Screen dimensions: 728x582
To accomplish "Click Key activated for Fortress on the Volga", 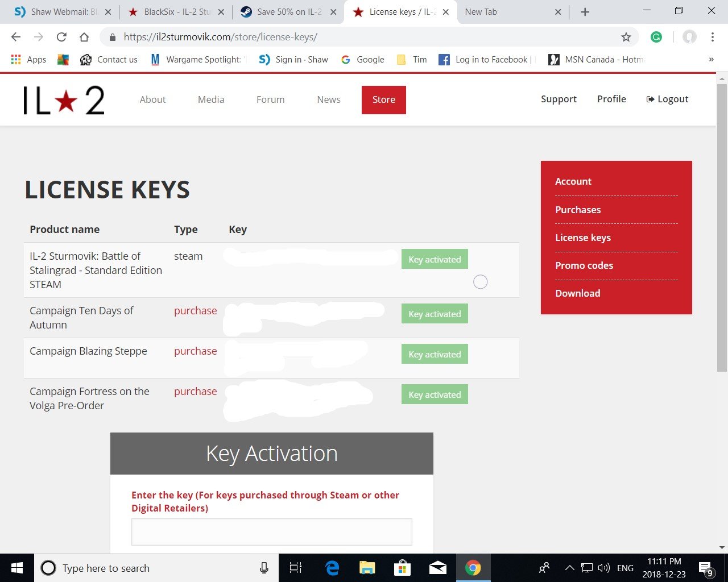I will pyautogui.click(x=435, y=394).
